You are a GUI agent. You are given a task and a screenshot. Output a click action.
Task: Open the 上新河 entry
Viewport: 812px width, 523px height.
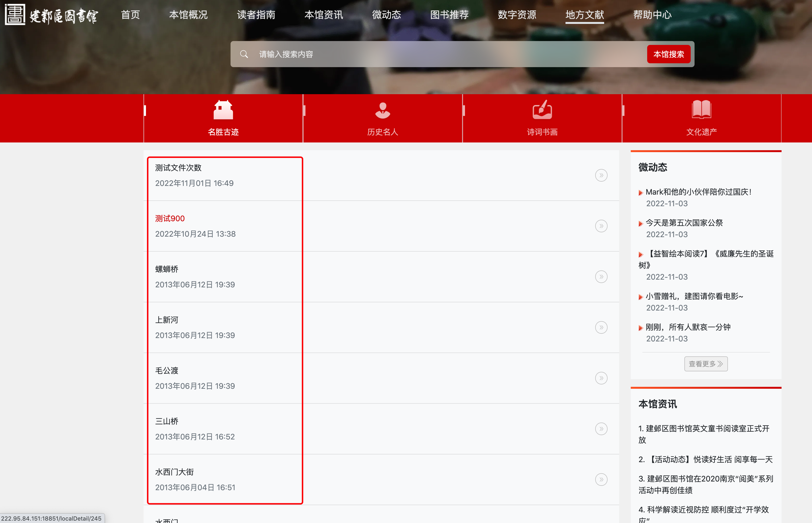coord(167,320)
